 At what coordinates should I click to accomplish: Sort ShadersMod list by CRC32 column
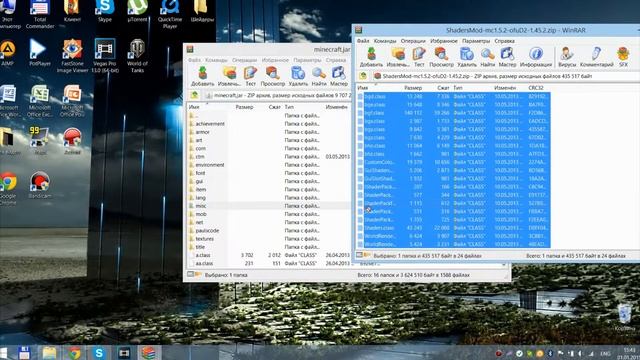point(536,88)
